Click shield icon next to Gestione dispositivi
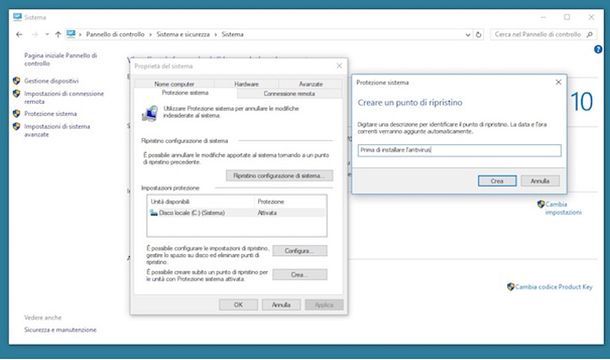 click(x=16, y=81)
